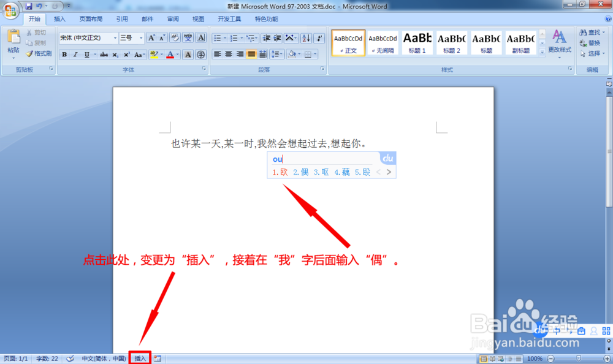Switch to Draft view button

coord(519,358)
